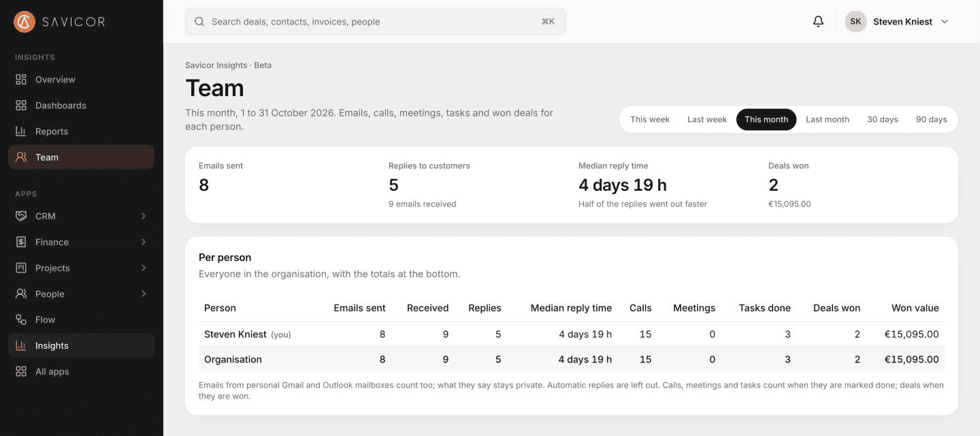
Task: Click the Deals won summary value 2
Action: [773, 185]
